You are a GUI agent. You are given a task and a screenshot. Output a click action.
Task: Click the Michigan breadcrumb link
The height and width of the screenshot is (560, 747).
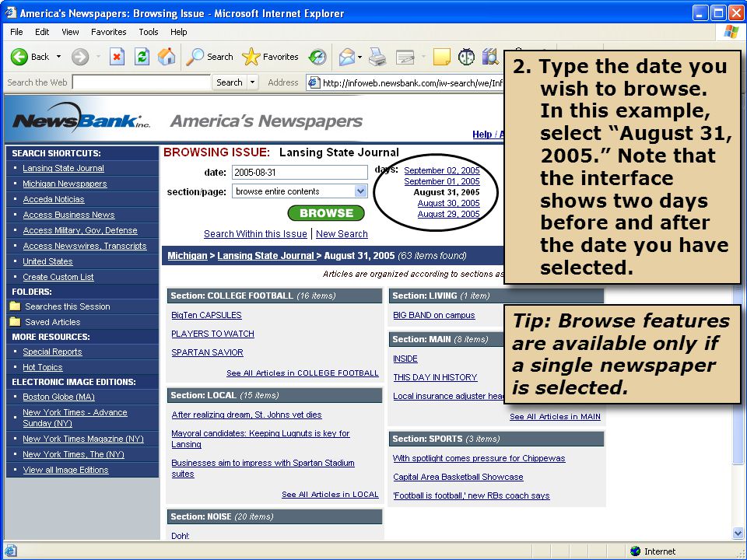tap(188, 256)
